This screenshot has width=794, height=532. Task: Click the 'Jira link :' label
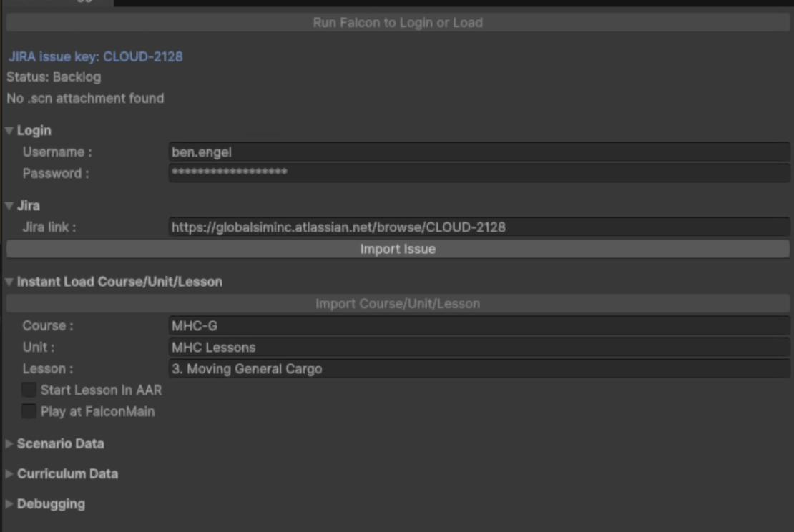(x=49, y=227)
